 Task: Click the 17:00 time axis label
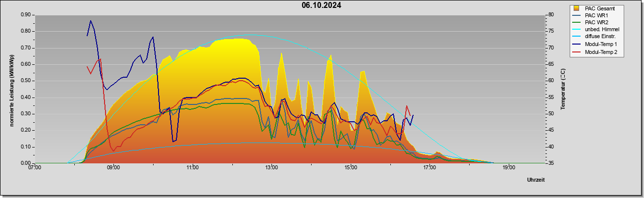[429, 168]
